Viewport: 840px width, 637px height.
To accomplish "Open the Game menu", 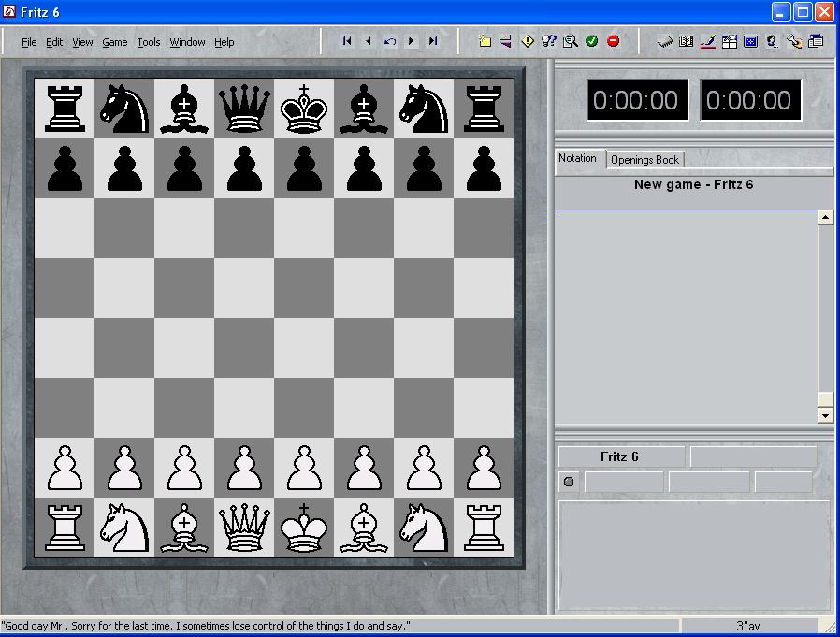I will 115,42.
